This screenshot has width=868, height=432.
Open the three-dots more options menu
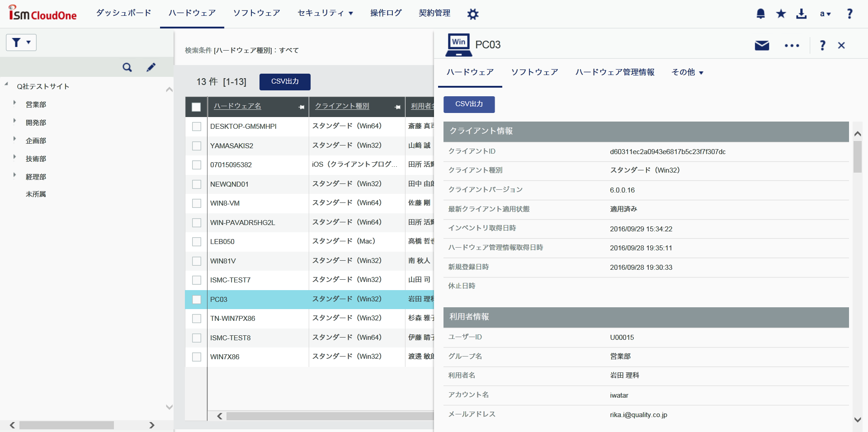pos(792,45)
